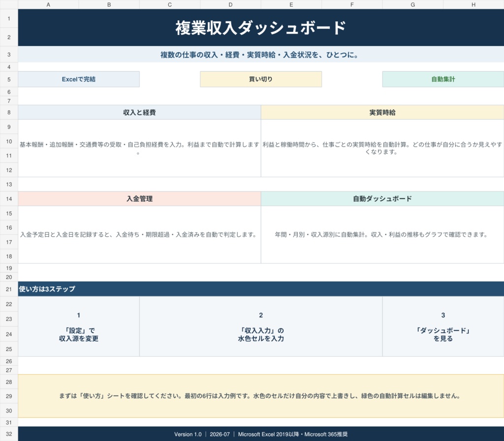Screen dimensions: 504x441
Task: Click the description starting 入金予定日と入金日
Action: pyautogui.click(x=139, y=235)
